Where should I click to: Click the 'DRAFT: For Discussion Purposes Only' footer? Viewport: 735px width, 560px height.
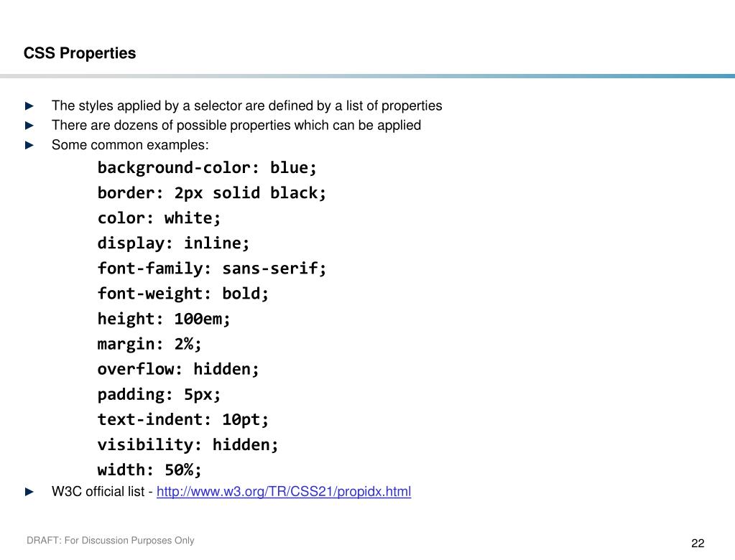[110, 541]
